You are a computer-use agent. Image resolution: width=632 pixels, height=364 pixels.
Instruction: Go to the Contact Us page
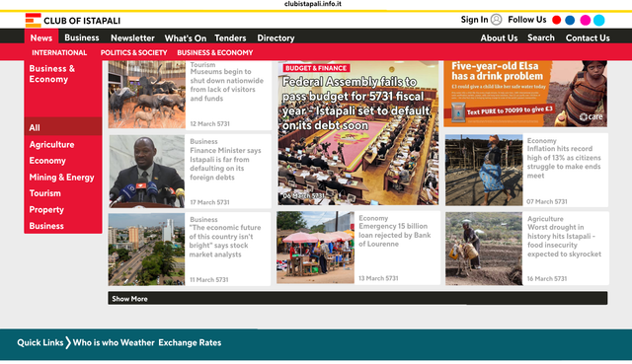pos(588,37)
